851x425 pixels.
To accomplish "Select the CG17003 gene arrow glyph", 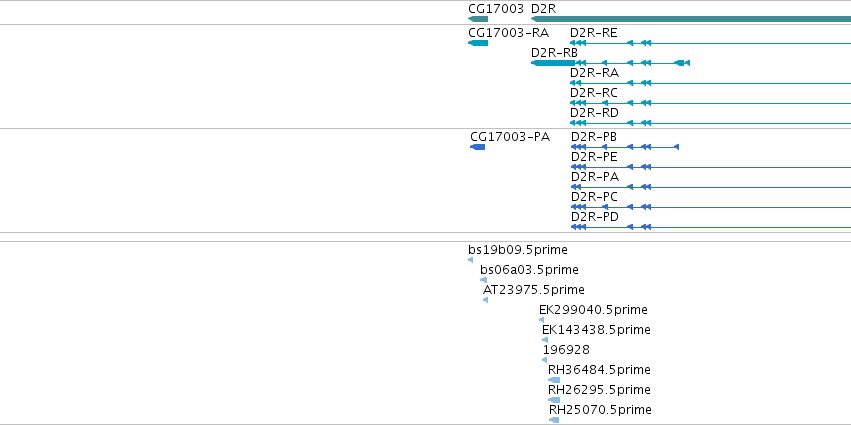I will pos(478,19).
